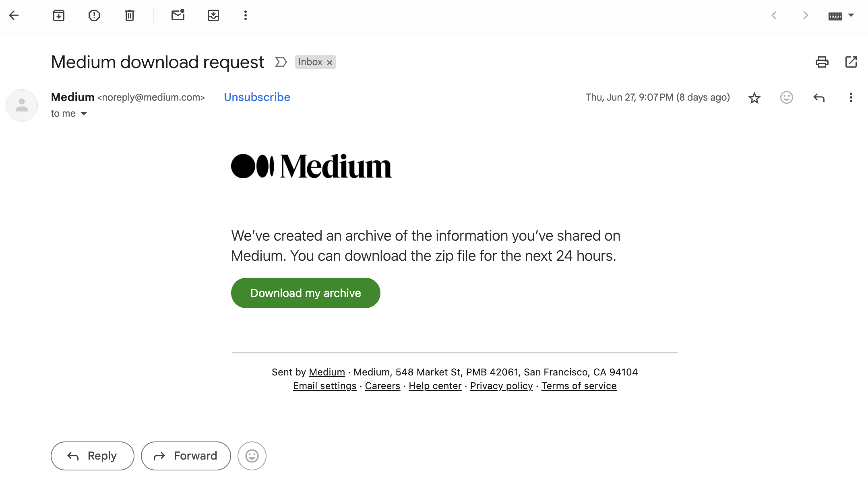Image resolution: width=868 pixels, height=499 pixels.
Task: Toggle the importance marker beside subject
Action: (281, 62)
